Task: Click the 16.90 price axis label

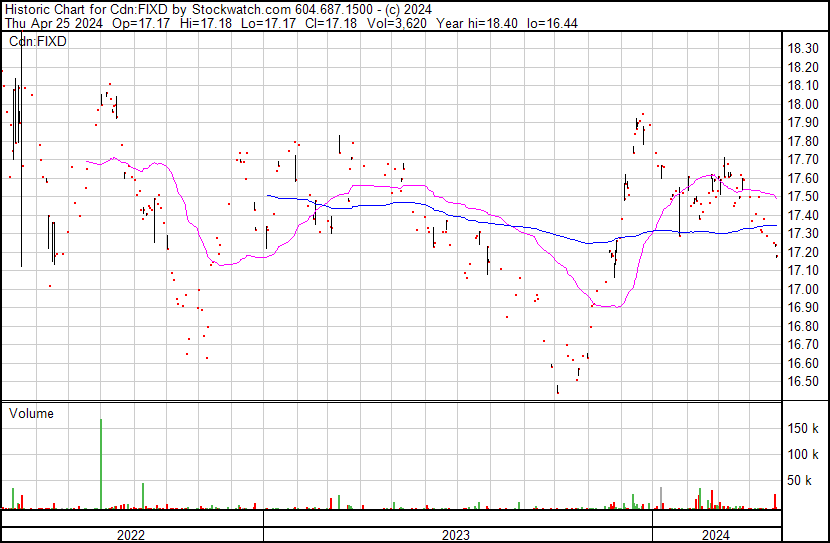Action: 803,308
